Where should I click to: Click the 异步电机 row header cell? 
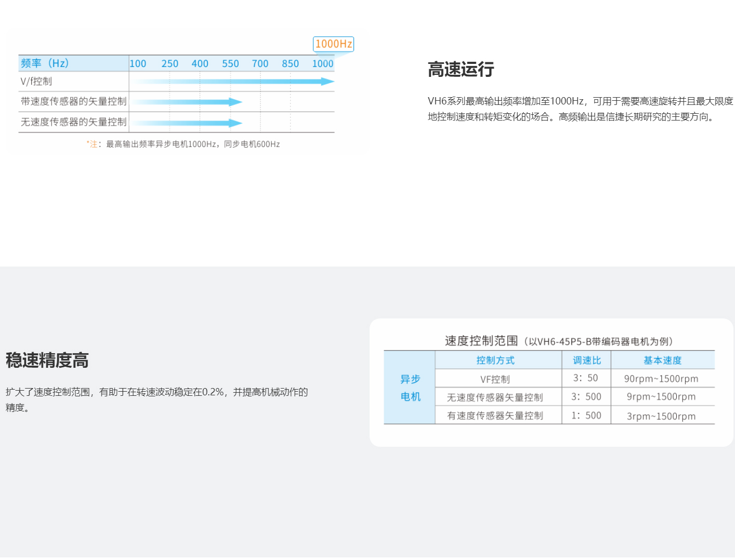410,388
